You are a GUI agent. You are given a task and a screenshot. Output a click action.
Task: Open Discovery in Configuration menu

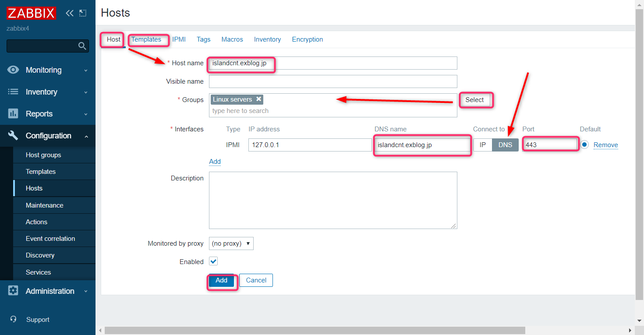pos(54,255)
